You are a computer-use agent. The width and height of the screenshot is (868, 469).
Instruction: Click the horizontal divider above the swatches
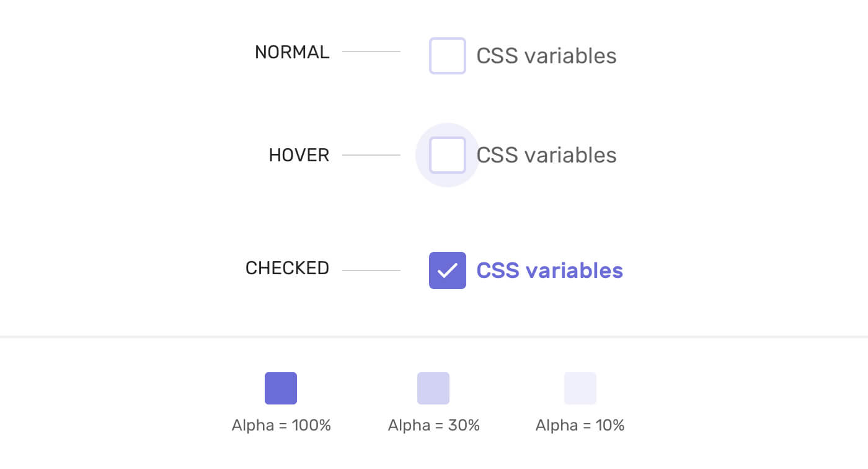point(434,337)
